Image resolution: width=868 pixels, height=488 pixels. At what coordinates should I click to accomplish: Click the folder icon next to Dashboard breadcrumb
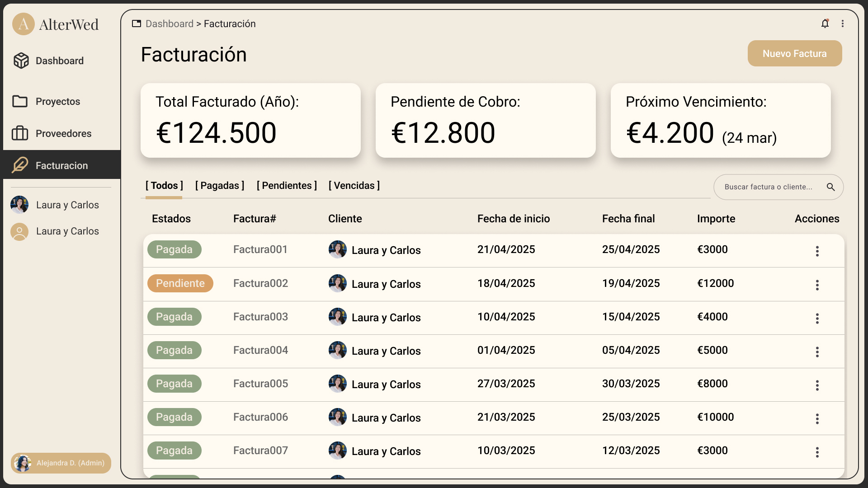point(137,23)
